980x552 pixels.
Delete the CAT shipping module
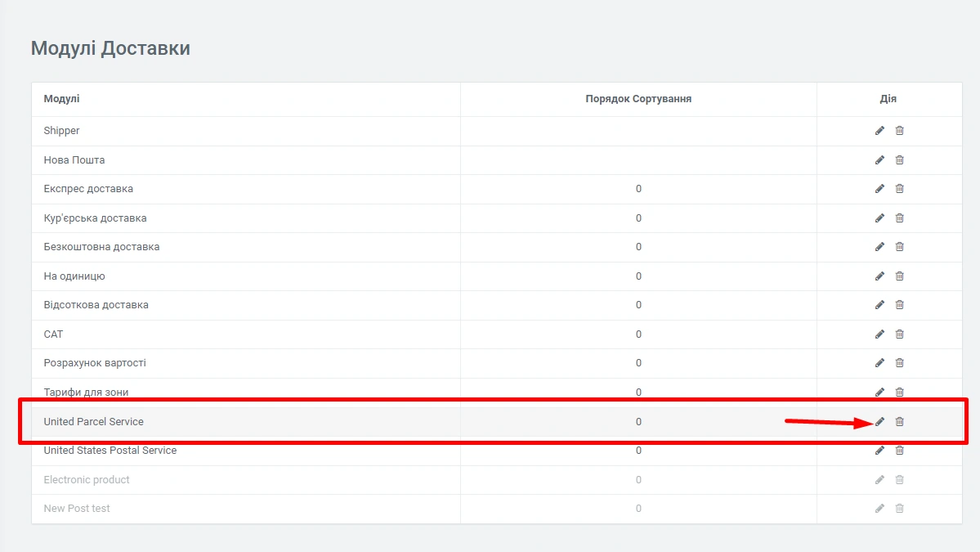(x=899, y=334)
